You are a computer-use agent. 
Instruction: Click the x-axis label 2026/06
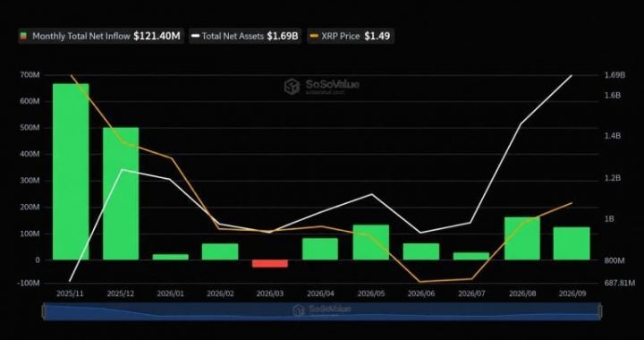tap(421, 293)
